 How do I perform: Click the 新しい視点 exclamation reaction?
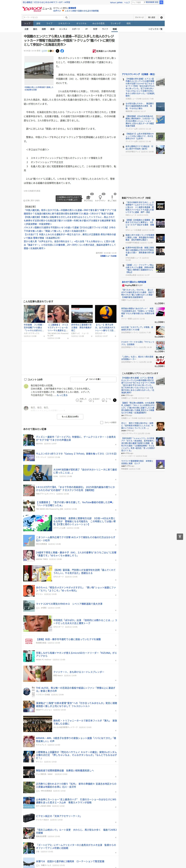click(112, 197)
